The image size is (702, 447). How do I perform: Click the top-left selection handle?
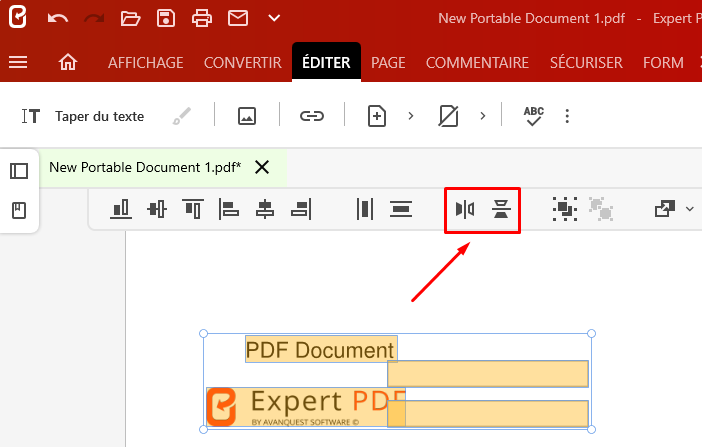tap(203, 334)
